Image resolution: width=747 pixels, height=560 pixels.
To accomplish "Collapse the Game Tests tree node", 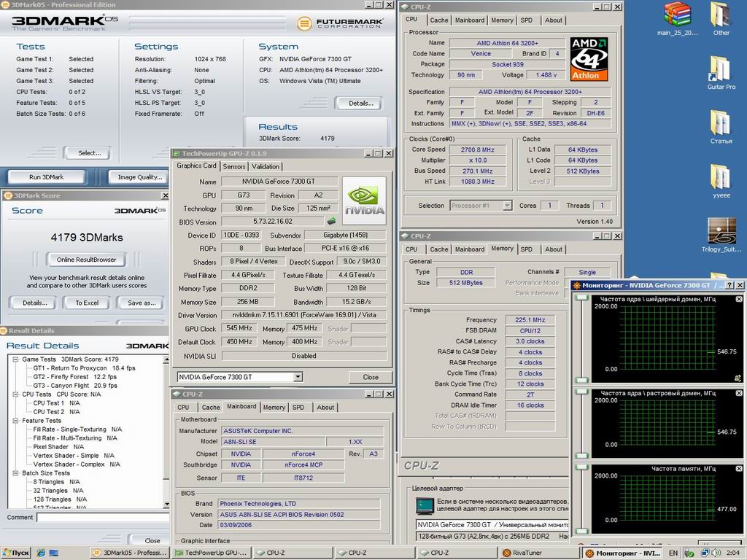I will pyautogui.click(x=16, y=359).
